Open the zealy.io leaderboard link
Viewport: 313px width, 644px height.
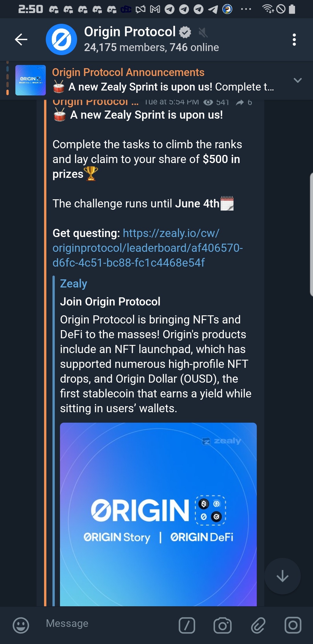(148, 248)
